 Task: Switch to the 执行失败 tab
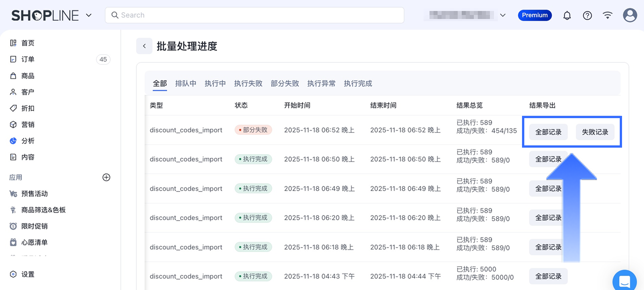click(x=248, y=84)
